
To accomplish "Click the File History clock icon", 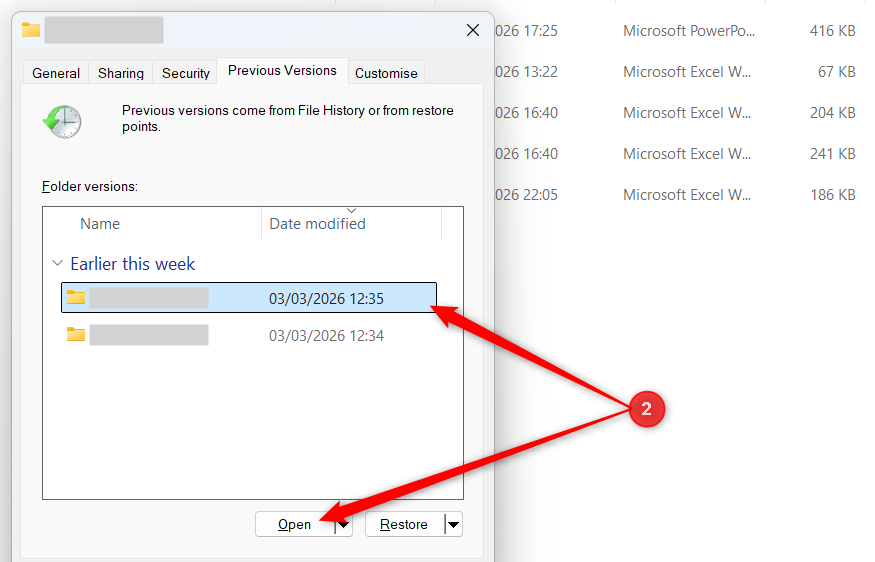I will [x=62, y=121].
